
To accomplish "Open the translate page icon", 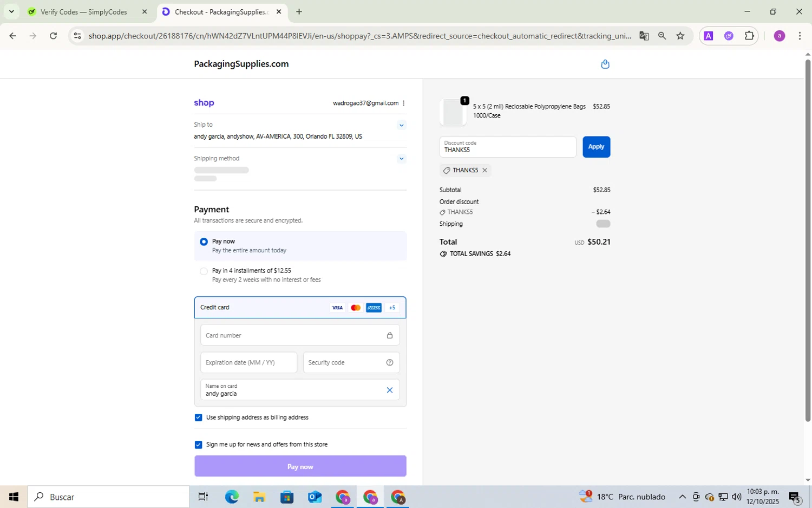I will [x=644, y=36].
